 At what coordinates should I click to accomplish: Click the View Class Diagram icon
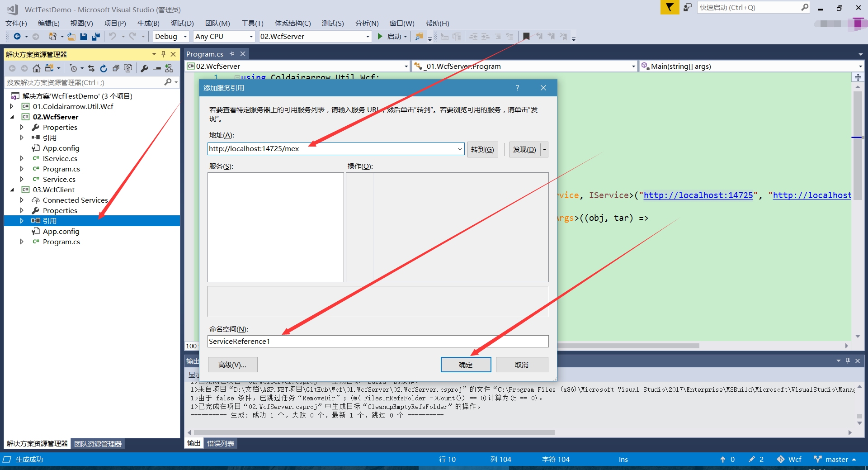coord(169,68)
